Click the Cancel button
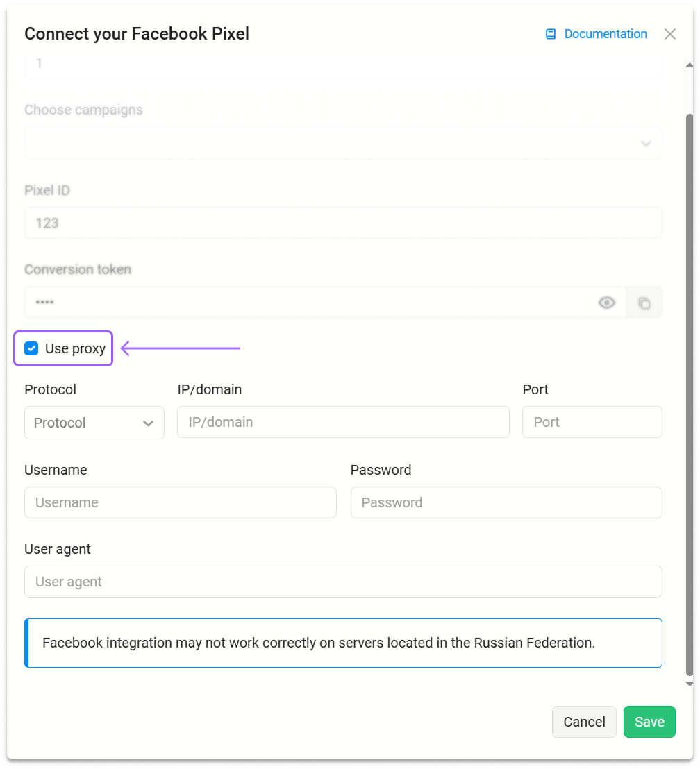Screen dimensions: 700x769 [584, 722]
